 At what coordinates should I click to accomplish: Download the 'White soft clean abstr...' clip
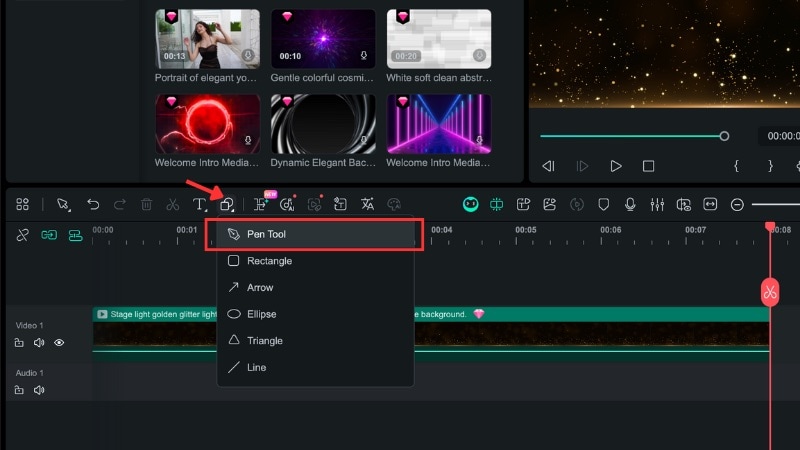(x=479, y=55)
